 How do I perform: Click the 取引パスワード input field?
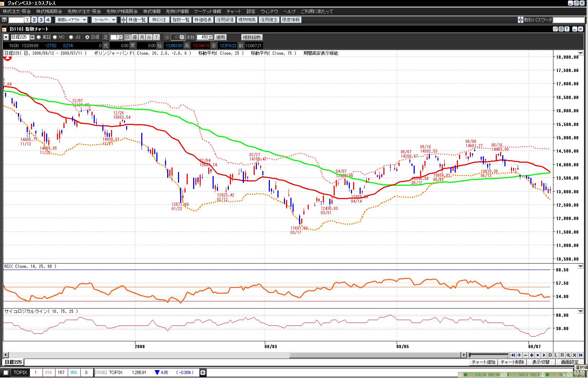tap(568, 20)
